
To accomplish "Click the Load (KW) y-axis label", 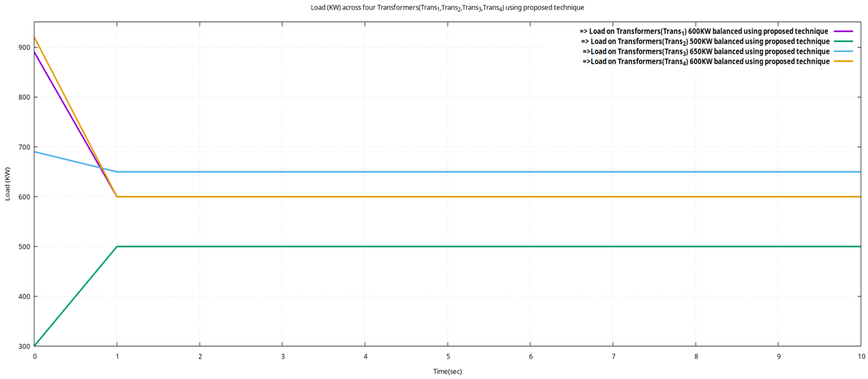I will (7, 184).
